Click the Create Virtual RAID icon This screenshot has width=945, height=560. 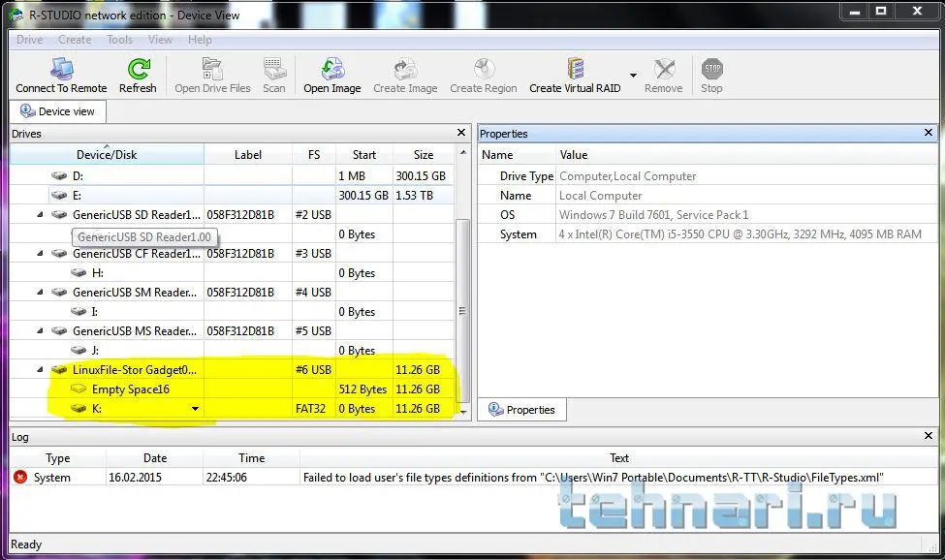(576, 69)
